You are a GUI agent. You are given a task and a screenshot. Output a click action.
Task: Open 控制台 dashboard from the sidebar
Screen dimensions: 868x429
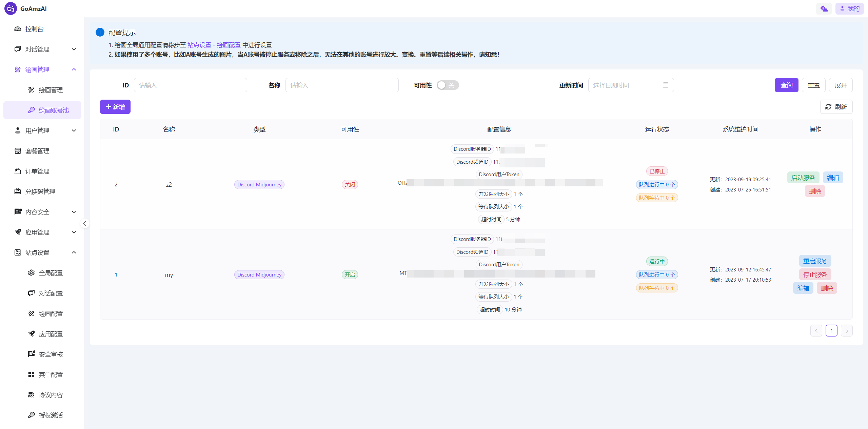pyautogui.click(x=34, y=29)
